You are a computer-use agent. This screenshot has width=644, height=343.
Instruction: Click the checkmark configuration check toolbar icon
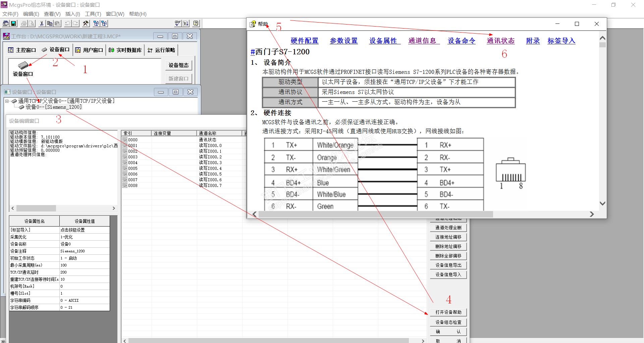tap(178, 23)
